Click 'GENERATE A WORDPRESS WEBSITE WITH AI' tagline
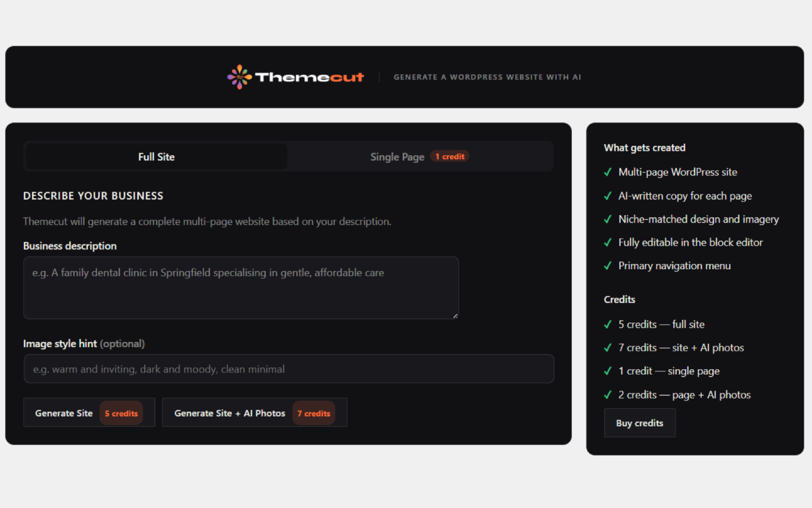Screen dimensions: 812x508 [487, 77]
